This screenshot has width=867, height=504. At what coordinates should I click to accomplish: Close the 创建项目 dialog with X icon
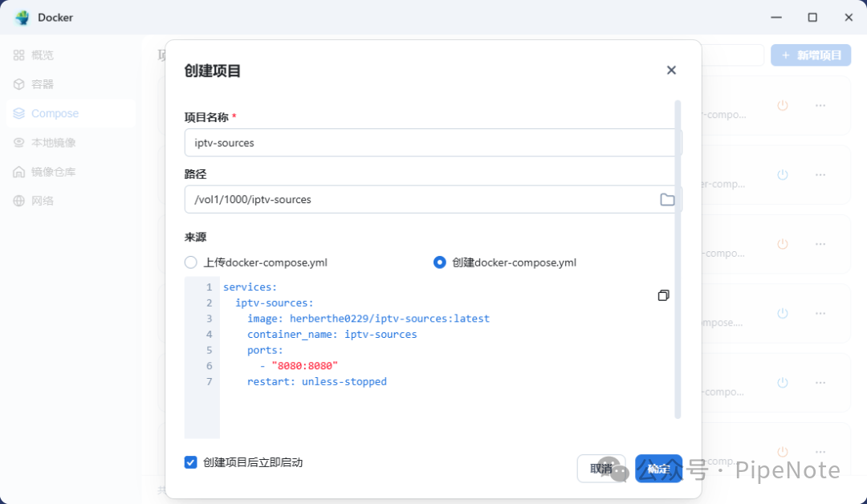coord(671,71)
